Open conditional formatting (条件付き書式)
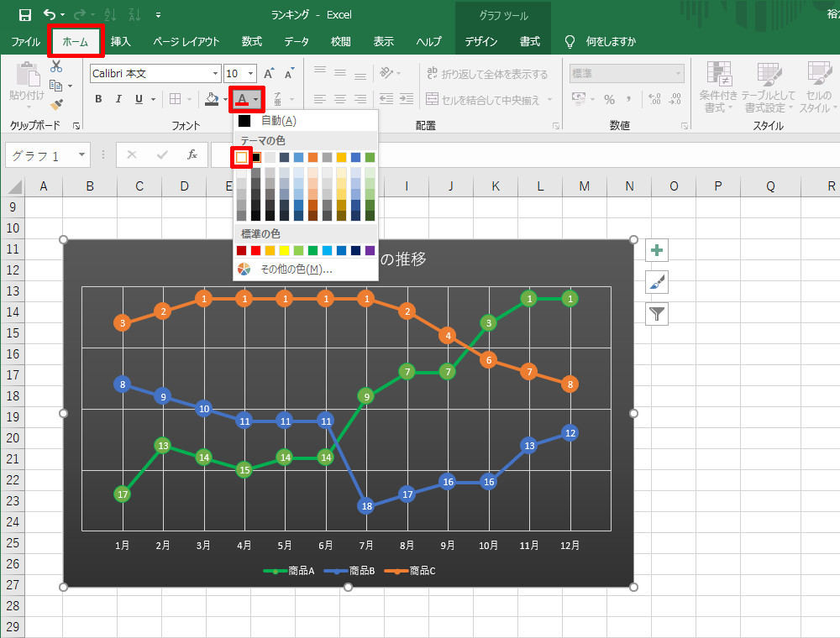This screenshot has width=840, height=638. [718, 86]
